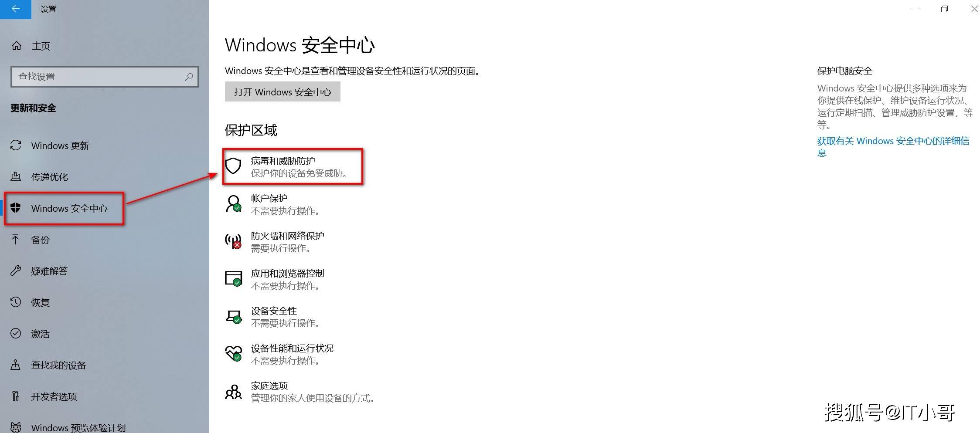980x433 pixels.
Task: Open 家庭选项 family icon
Action: point(233,392)
